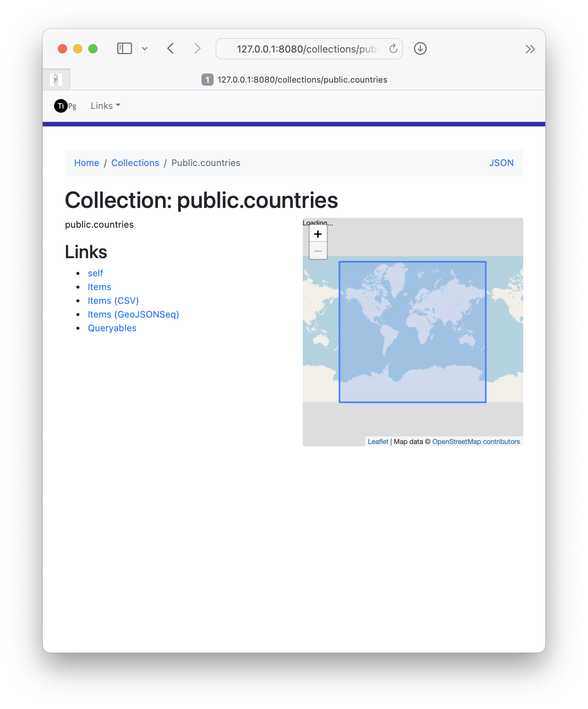Image resolution: width=588 pixels, height=709 pixels.
Task: Select the pinned tab with the pencil favicon
Action: click(x=56, y=80)
